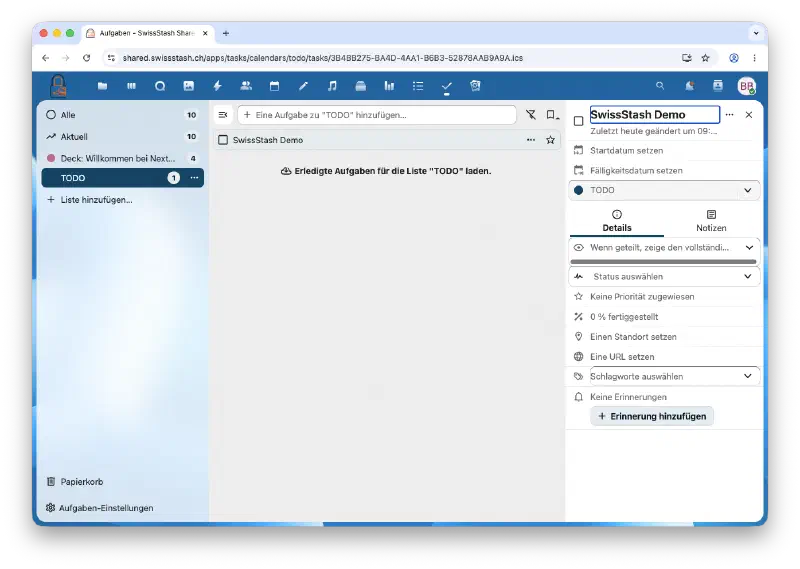Click the browser address bar URL
Image resolution: width=800 pixels, height=569 pixels.
click(x=322, y=58)
